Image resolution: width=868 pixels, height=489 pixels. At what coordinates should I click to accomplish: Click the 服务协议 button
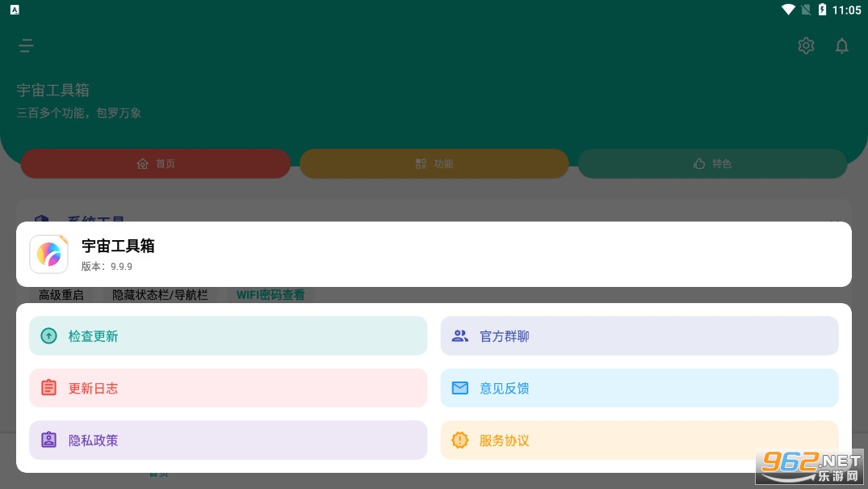[639, 441]
